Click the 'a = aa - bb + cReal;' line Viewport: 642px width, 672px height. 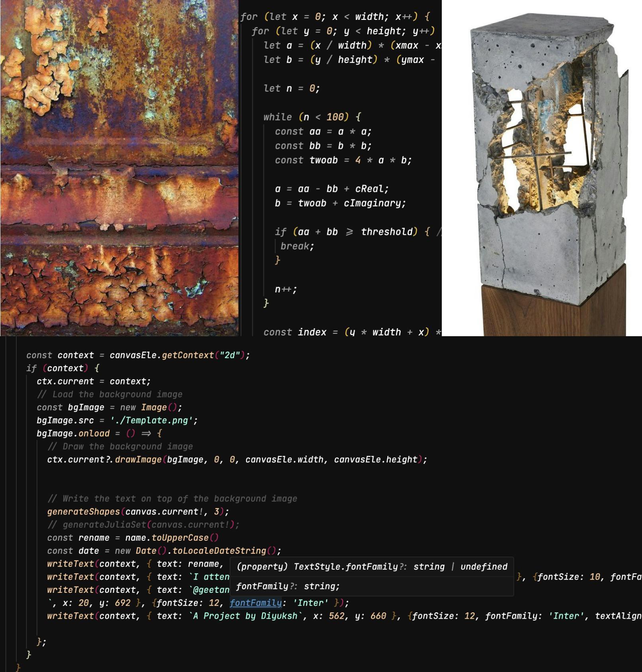332,189
